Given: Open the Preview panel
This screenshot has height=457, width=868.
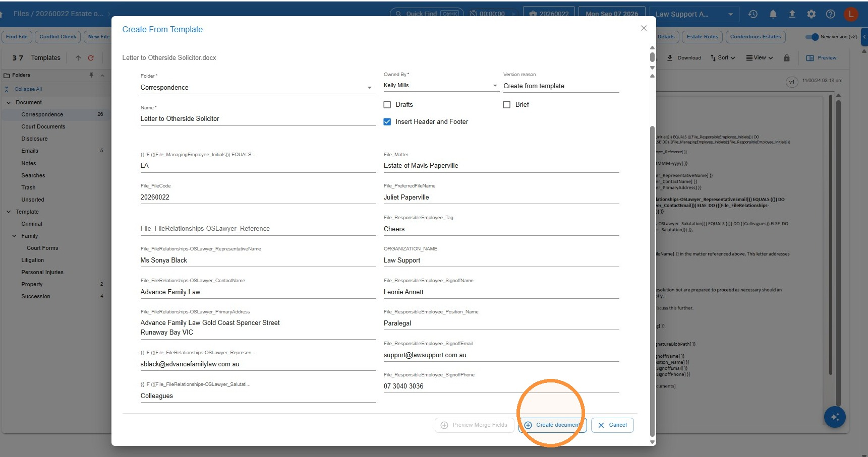Looking at the screenshot, I should [821, 58].
